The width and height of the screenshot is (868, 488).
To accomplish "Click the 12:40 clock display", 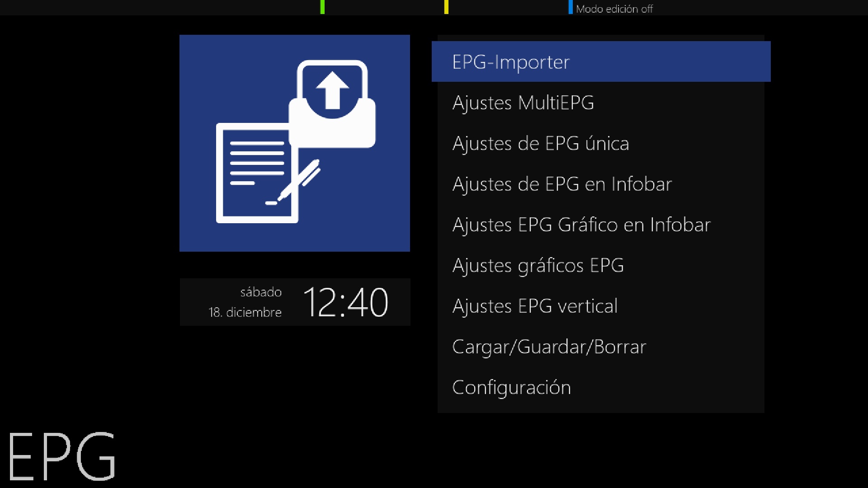I will (x=345, y=302).
